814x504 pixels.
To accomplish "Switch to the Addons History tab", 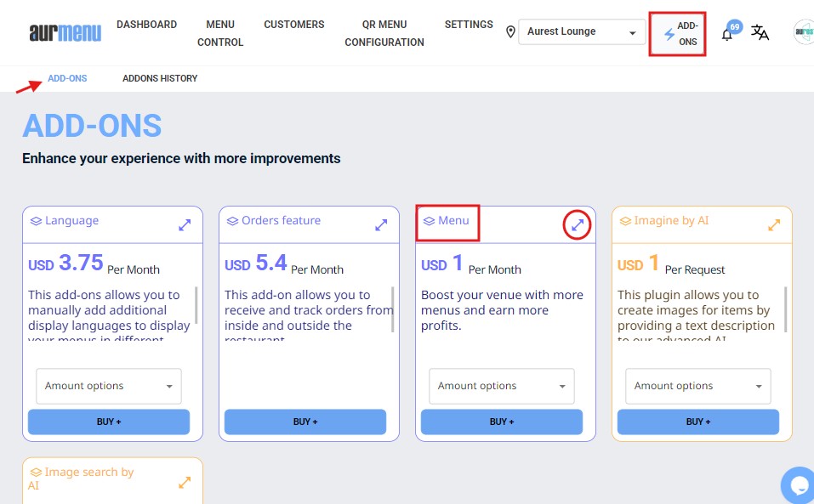I will [x=160, y=78].
